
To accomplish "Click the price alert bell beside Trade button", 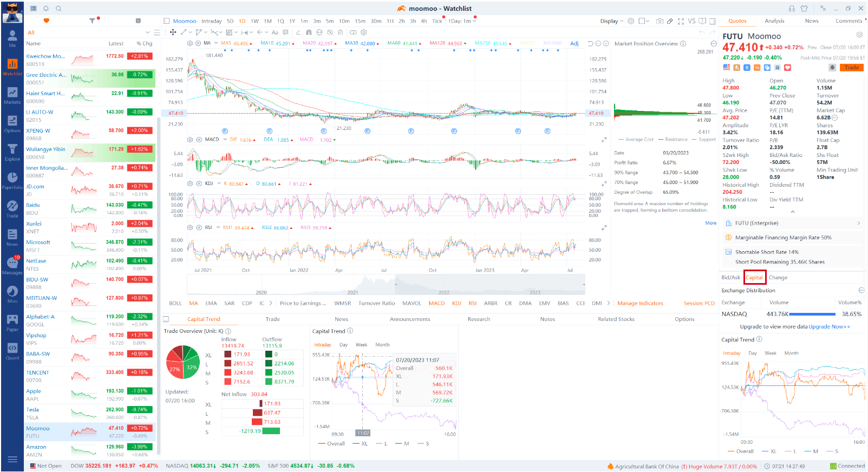I will pyautogui.click(x=832, y=68).
